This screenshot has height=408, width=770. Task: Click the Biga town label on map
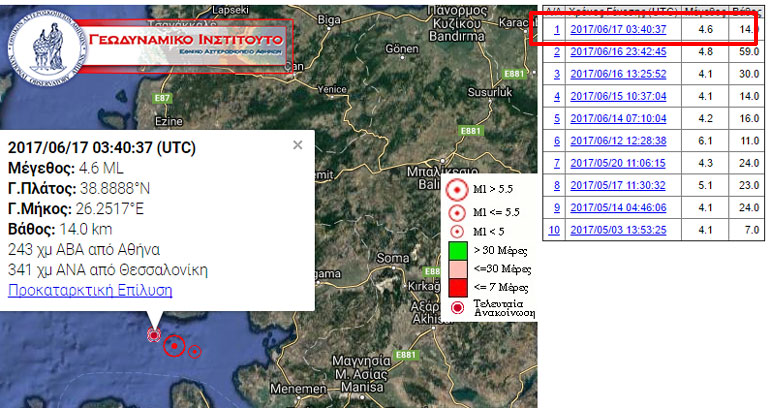click(x=330, y=20)
